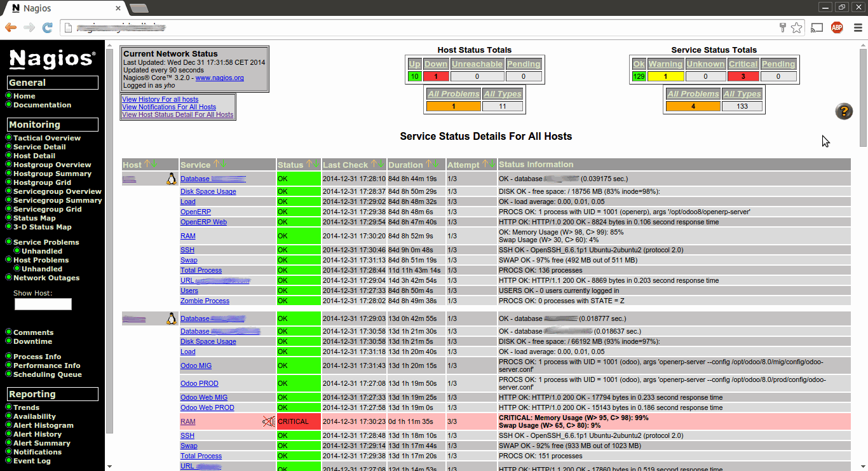
Task: Sort Attempt ascending with up arrow
Action: tap(485, 164)
